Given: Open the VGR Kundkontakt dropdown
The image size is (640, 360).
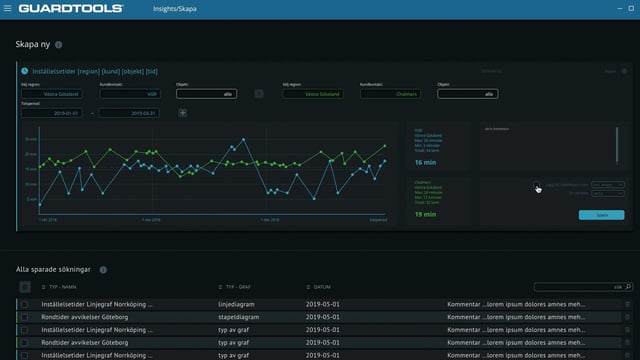Looking at the screenshot, I should tap(130, 94).
